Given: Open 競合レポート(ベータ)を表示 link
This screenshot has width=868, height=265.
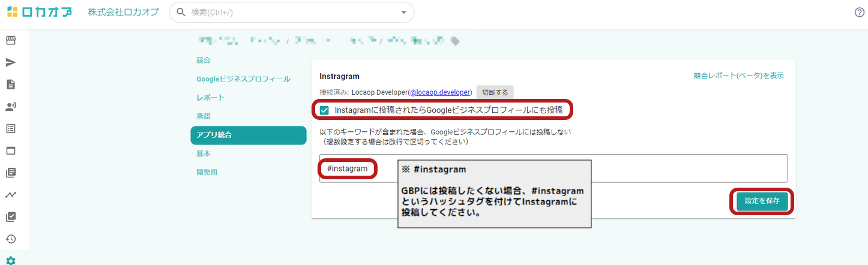Looking at the screenshot, I should (738, 76).
